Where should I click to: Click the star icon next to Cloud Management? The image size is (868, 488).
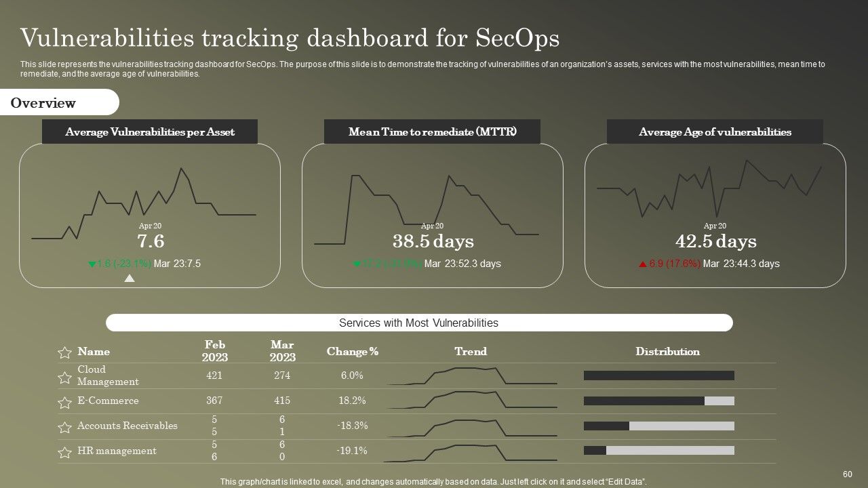pyautogui.click(x=64, y=378)
